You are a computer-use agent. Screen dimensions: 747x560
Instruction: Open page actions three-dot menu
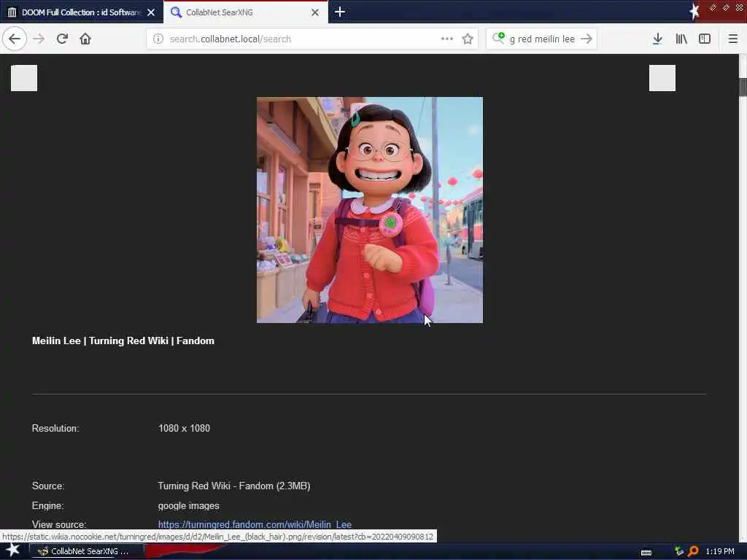pyautogui.click(x=447, y=39)
